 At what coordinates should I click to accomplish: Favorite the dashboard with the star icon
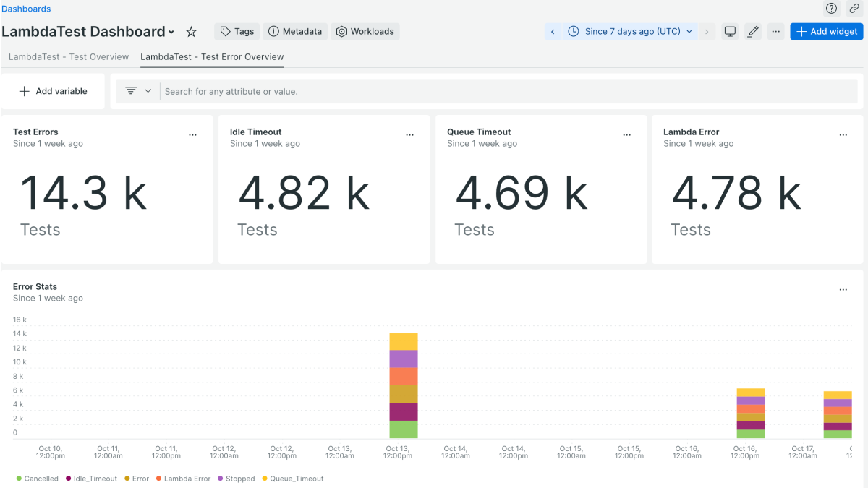click(x=191, y=32)
